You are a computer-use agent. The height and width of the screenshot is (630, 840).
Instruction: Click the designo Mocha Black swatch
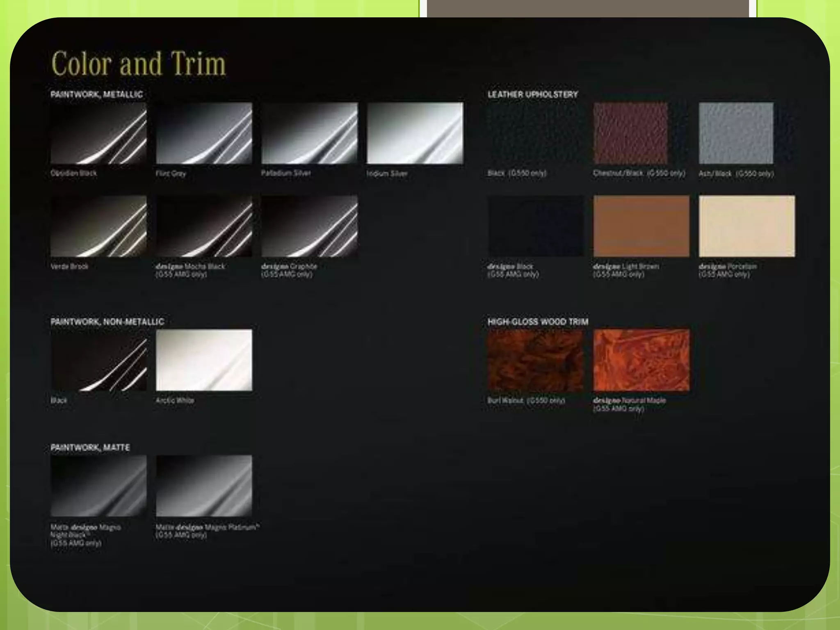click(x=204, y=226)
